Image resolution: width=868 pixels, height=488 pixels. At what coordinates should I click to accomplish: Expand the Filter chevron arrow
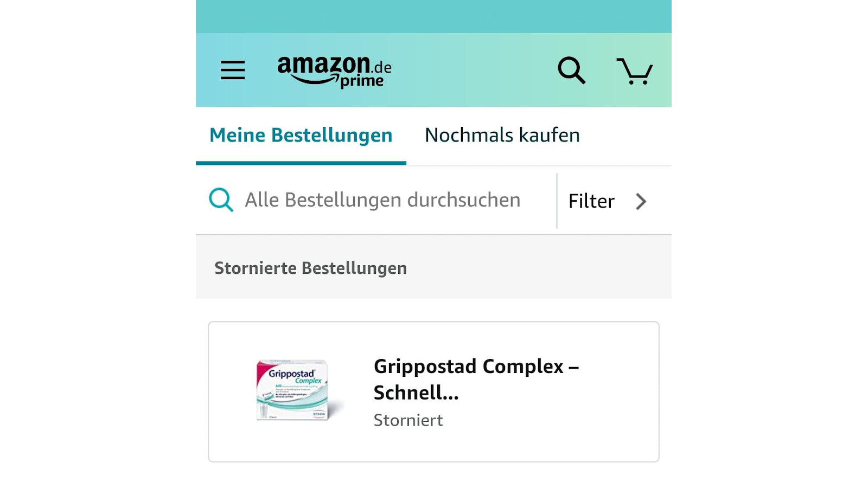coord(641,202)
